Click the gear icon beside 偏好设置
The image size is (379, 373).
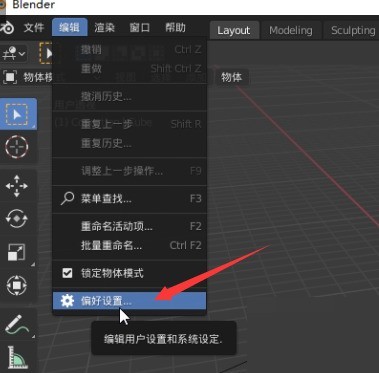tap(67, 301)
